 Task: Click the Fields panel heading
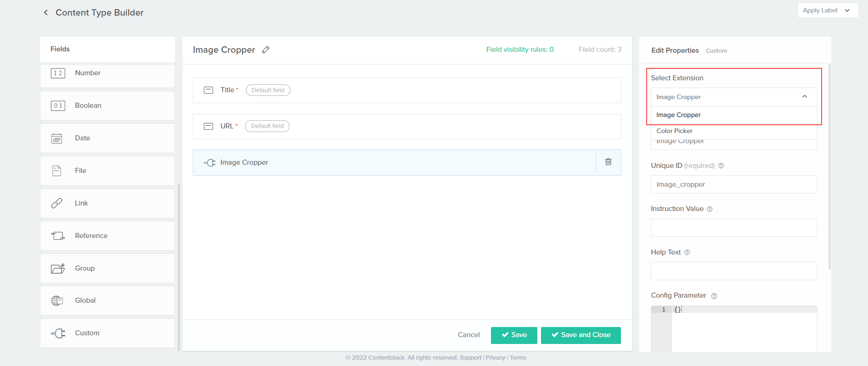tap(60, 49)
